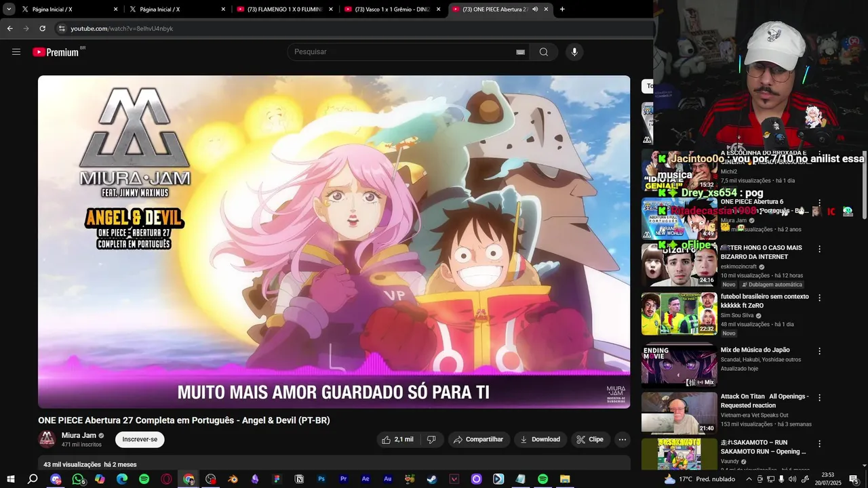Open options for Mix de Música do Japão
868x488 pixels.
click(819, 351)
